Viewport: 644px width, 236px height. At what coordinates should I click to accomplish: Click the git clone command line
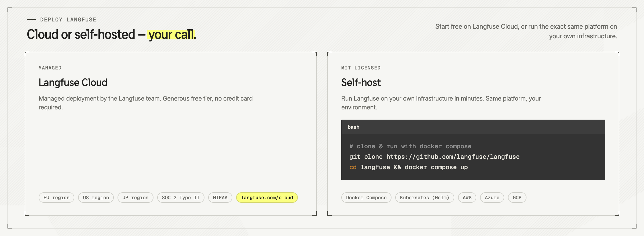434,157
